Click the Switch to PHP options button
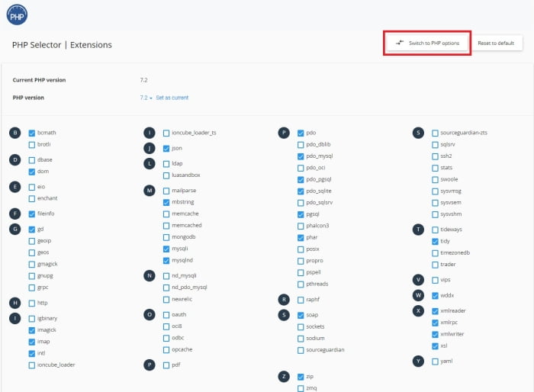This screenshot has height=392, width=534. coord(427,43)
